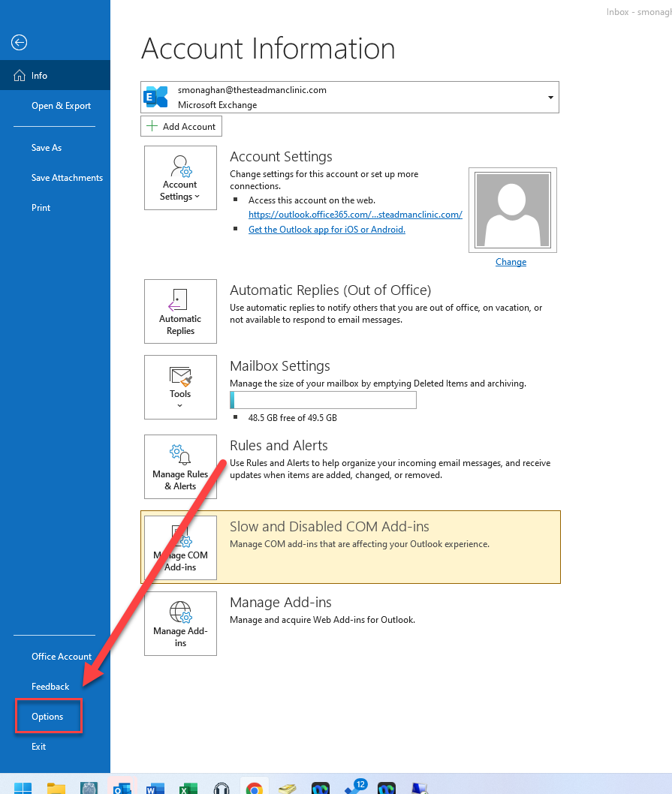This screenshot has height=794, width=672.
Task: Open File Explorer from taskbar
Action: tap(56, 788)
